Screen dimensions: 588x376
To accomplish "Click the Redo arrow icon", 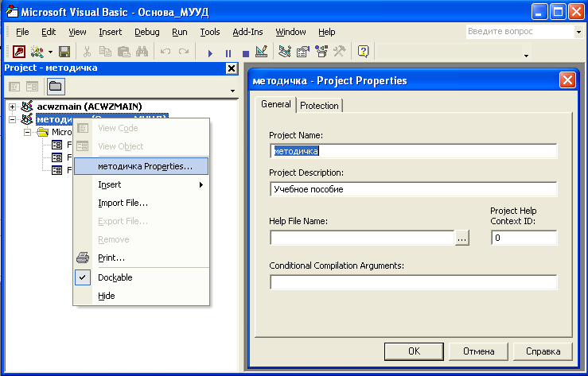I will pos(184,52).
